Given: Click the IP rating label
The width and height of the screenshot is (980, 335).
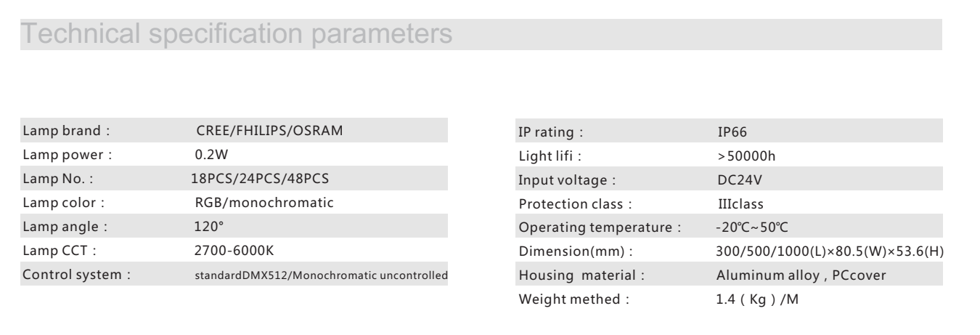Looking at the screenshot, I should [x=552, y=132].
